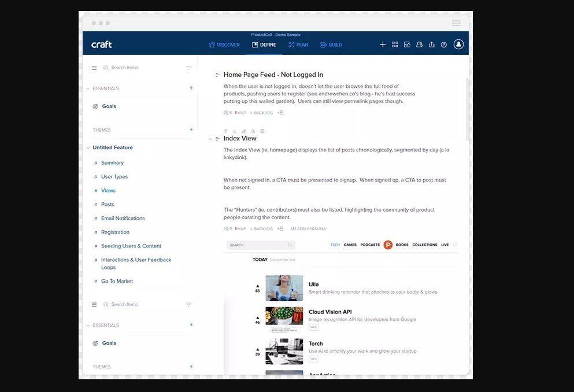Open MVP release dropdown in Index View metadata

click(240, 229)
